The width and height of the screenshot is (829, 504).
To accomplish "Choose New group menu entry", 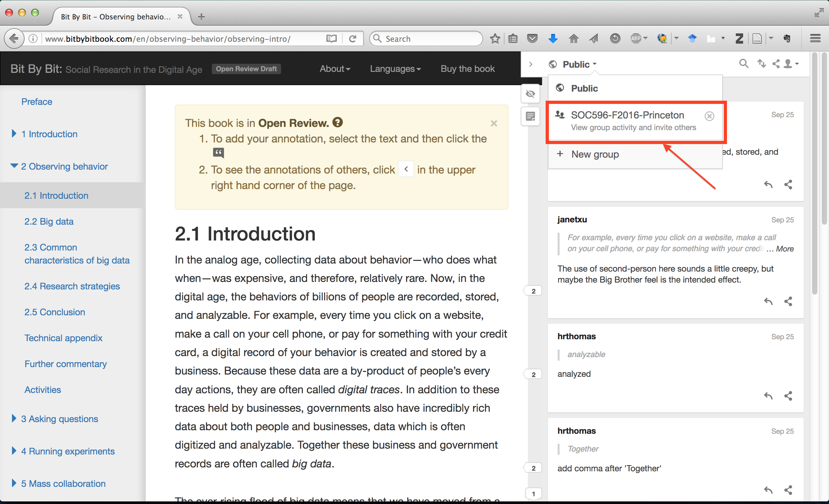I will pyautogui.click(x=595, y=154).
